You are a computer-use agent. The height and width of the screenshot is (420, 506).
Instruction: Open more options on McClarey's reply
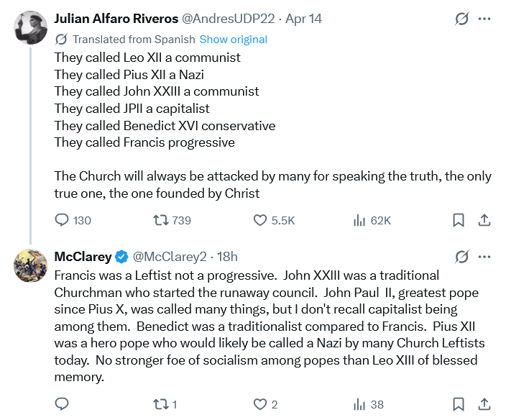485,257
